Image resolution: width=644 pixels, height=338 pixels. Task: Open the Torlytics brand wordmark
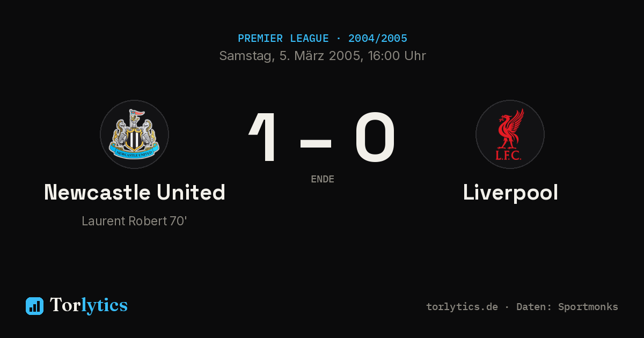[89, 305]
